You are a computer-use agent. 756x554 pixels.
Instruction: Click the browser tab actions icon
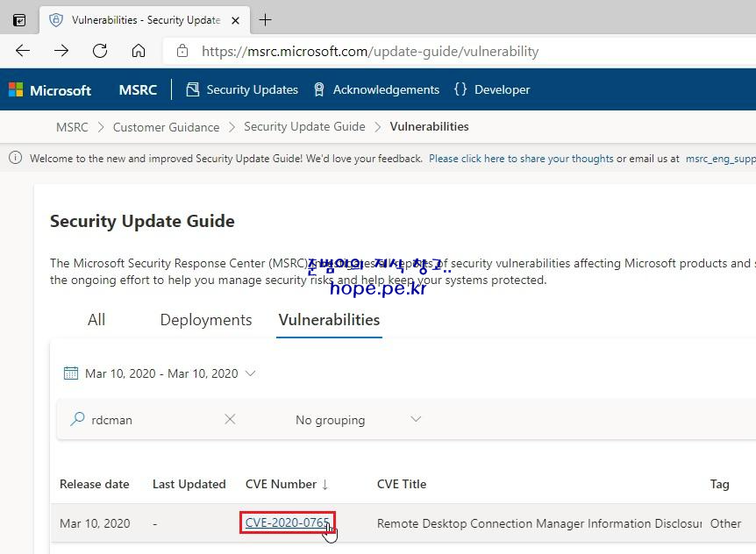19,20
